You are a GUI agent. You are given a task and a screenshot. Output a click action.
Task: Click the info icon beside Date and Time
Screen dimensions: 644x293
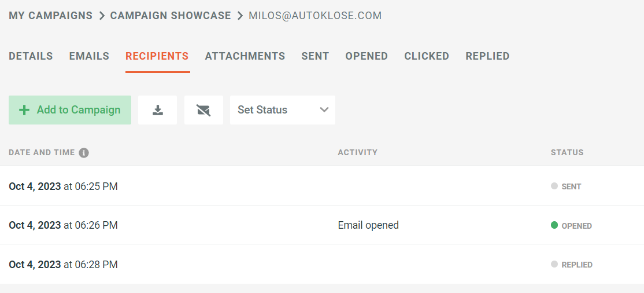(84, 153)
